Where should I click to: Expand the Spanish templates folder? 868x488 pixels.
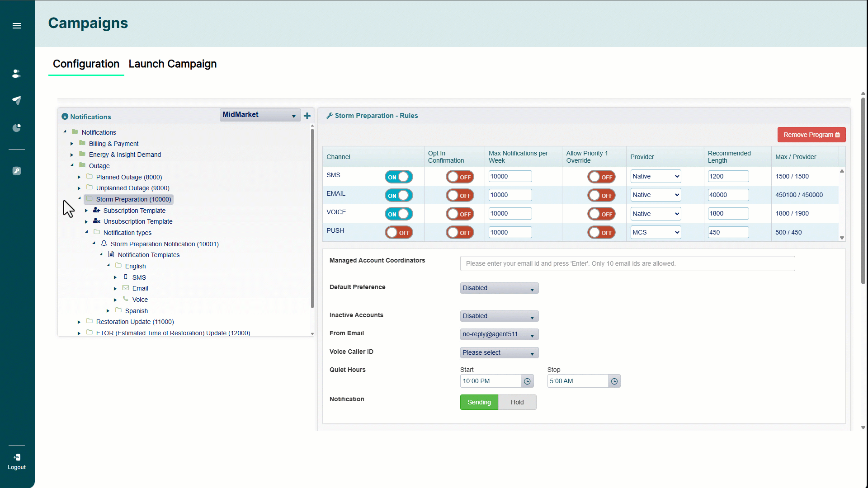[108, 311]
